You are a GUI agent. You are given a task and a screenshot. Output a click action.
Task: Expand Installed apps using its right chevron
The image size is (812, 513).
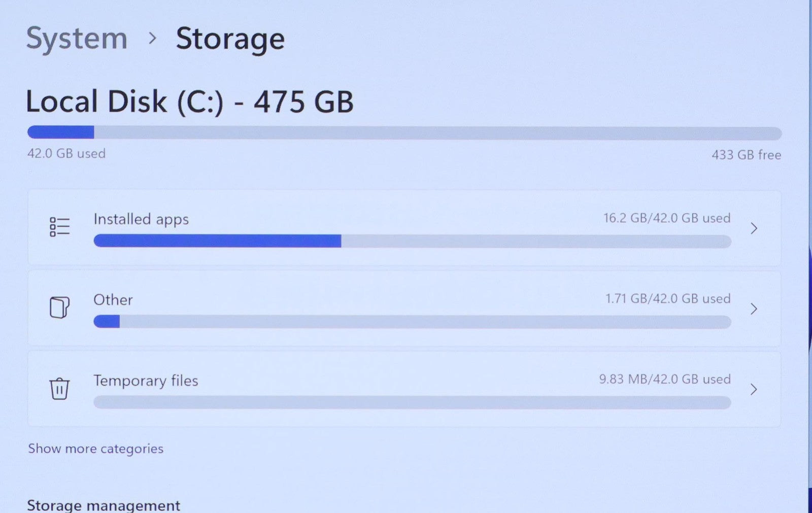coord(754,228)
